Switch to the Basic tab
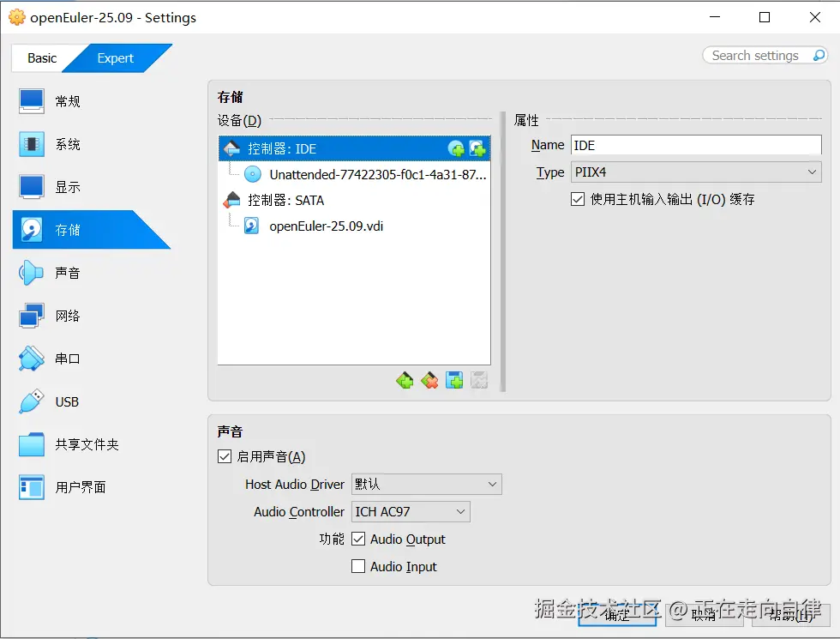840x639 pixels. coord(42,58)
